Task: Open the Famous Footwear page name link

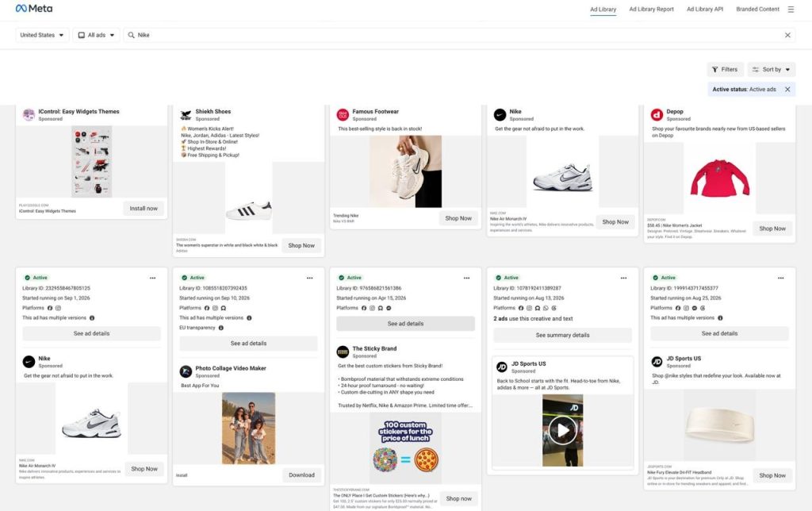Action: pyautogui.click(x=375, y=111)
